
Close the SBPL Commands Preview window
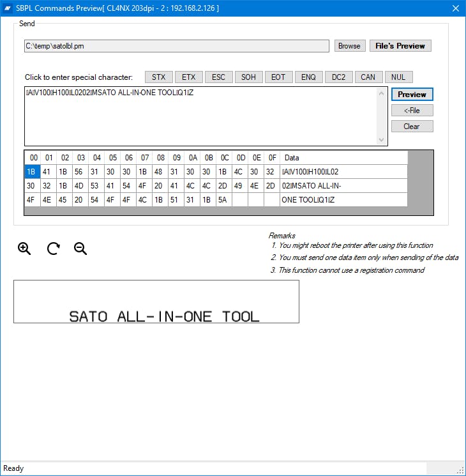click(x=455, y=8)
